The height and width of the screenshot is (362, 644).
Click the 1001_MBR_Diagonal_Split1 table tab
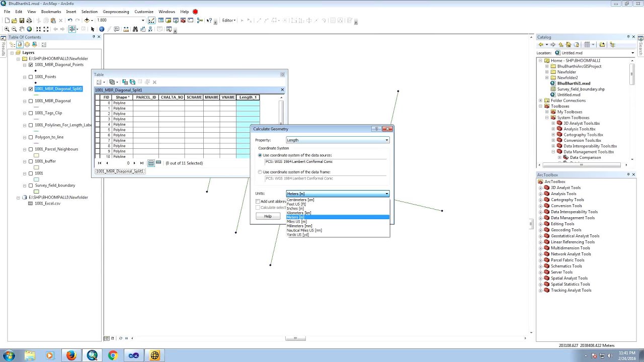pos(120,171)
